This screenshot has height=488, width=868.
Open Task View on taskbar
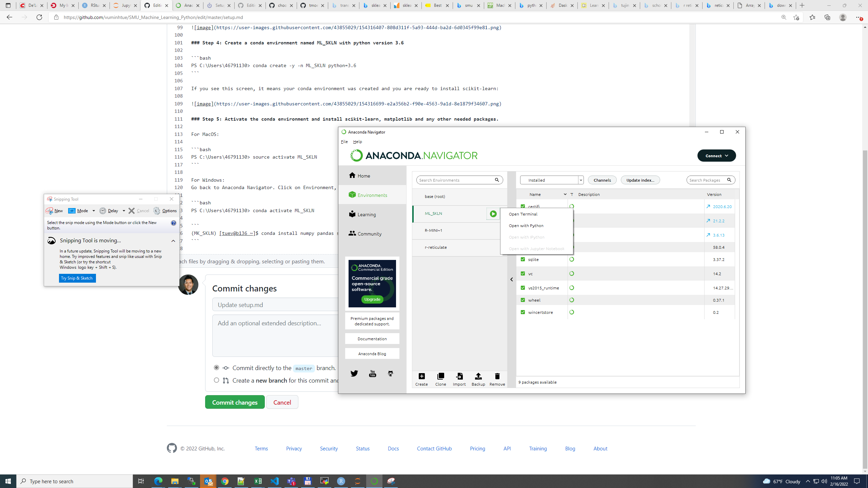(141, 481)
